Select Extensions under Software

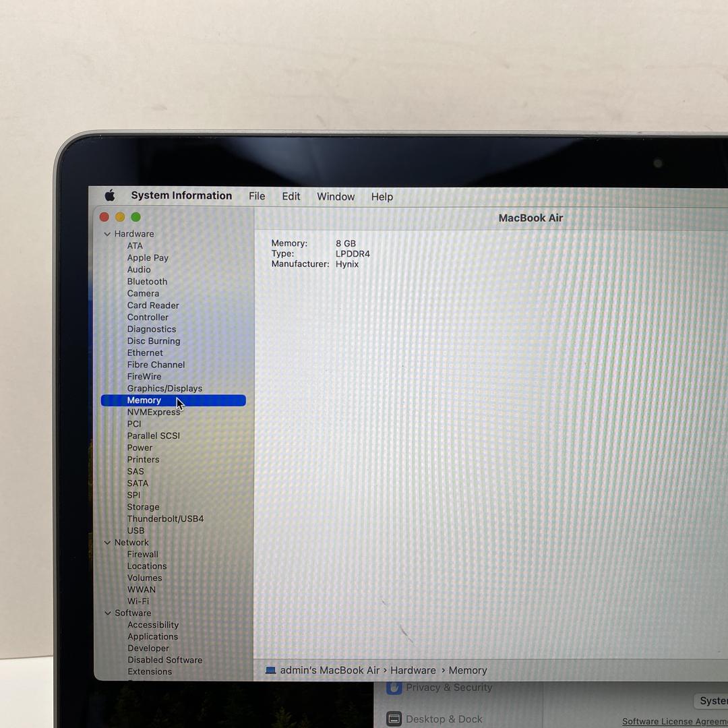pyautogui.click(x=150, y=671)
